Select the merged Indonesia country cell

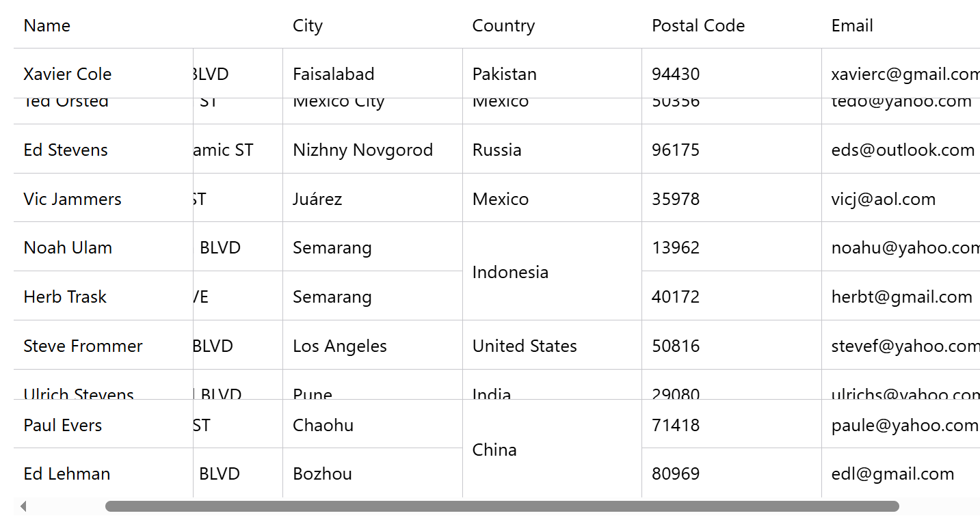click(x=552, y=272)
